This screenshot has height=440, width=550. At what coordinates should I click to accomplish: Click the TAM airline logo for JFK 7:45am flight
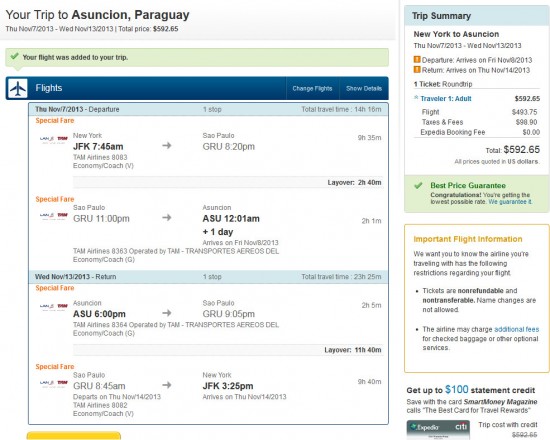click(53, 139)
